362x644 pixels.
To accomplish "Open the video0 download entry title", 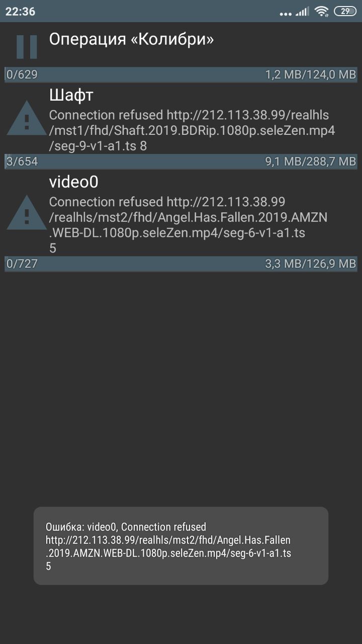I will (x=73, y=182).
